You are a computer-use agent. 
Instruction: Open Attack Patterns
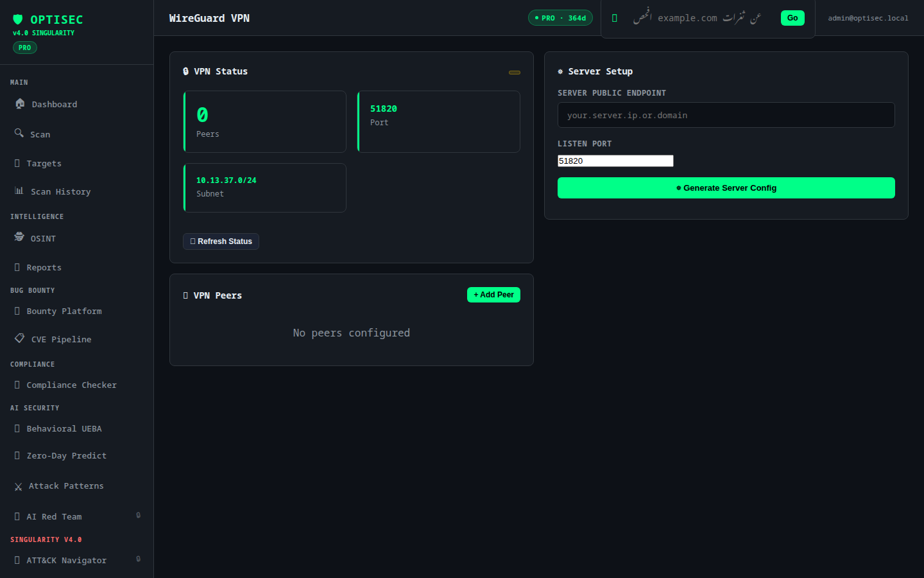[76, 486]
